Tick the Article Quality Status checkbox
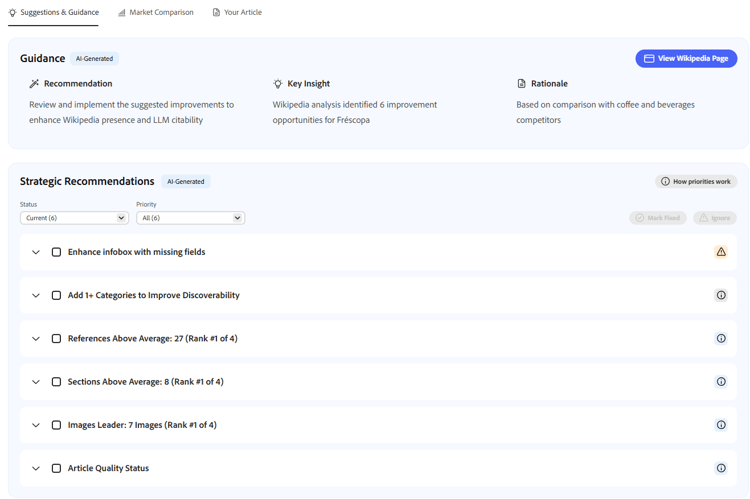This screenshot has width=750, height=499. [56, 468]
